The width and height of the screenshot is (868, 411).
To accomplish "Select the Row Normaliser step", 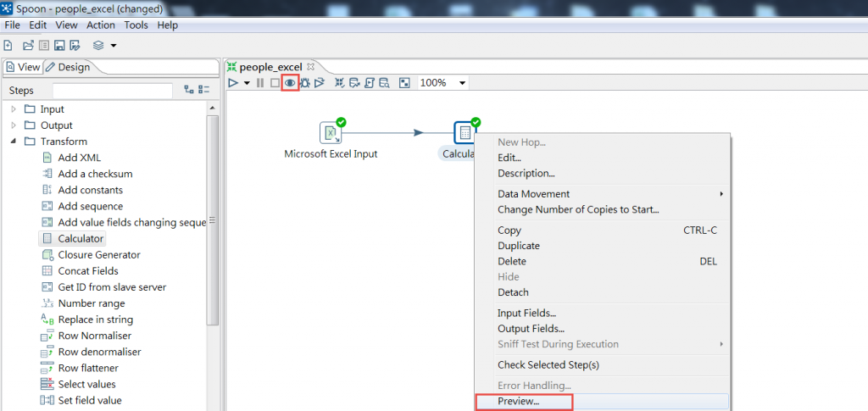I will 95,336.
